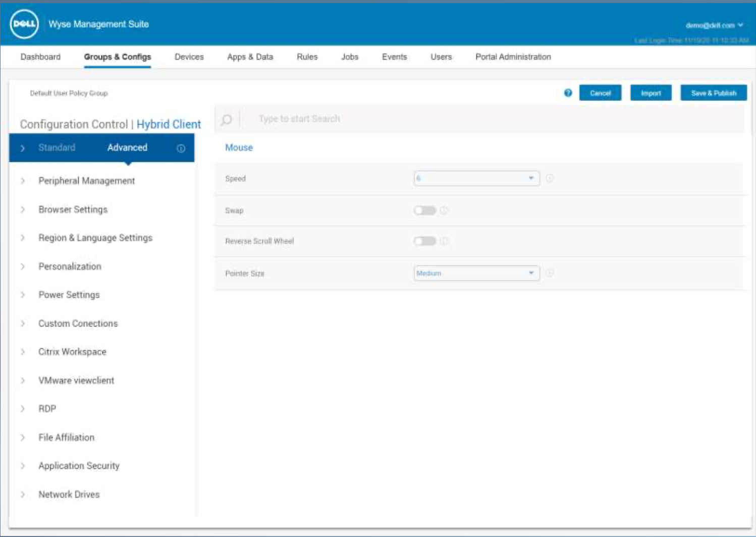Expand the File Affiliation section
The width and height of the screenshot is (756, 537).
point(67,438)
